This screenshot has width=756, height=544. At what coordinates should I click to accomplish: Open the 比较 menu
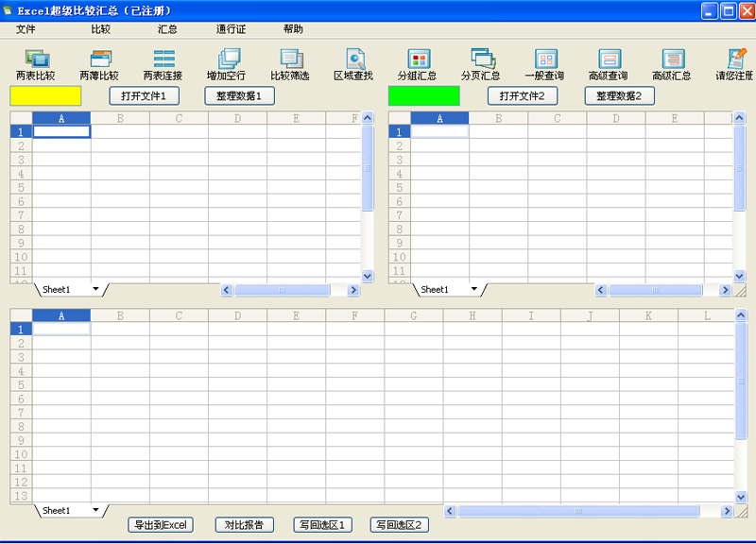coord(101,29)
